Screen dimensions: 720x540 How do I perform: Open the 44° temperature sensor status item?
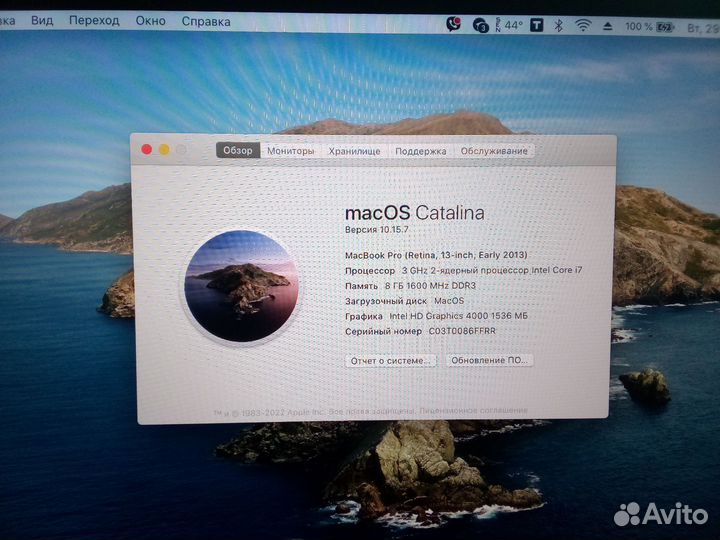point(509,25)
